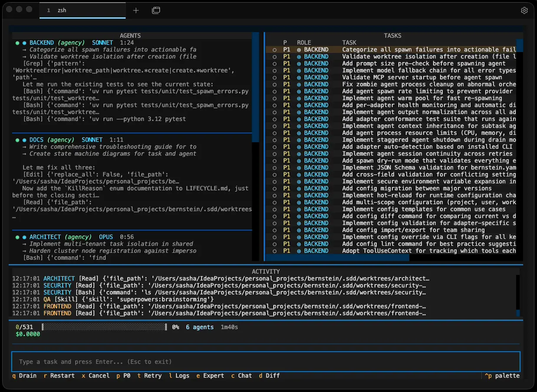Toggle status circle on Add agent spawn rate limiting row

[274, 91]
